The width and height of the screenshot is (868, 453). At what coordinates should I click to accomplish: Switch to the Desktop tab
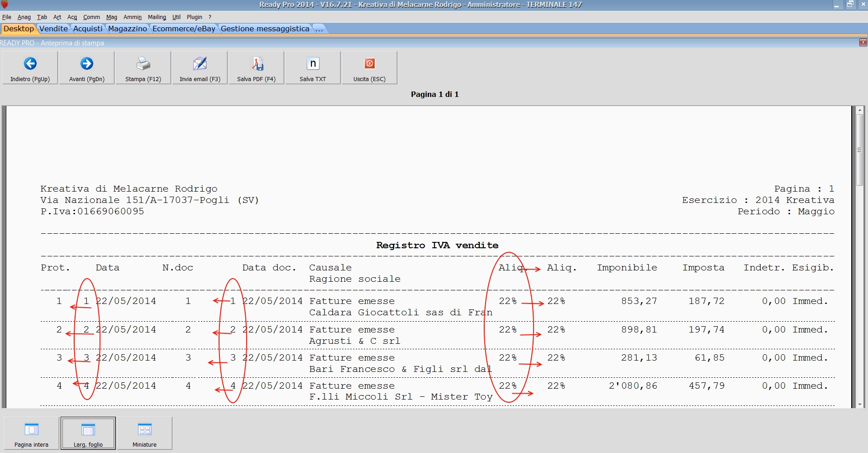tap(19, 29)
